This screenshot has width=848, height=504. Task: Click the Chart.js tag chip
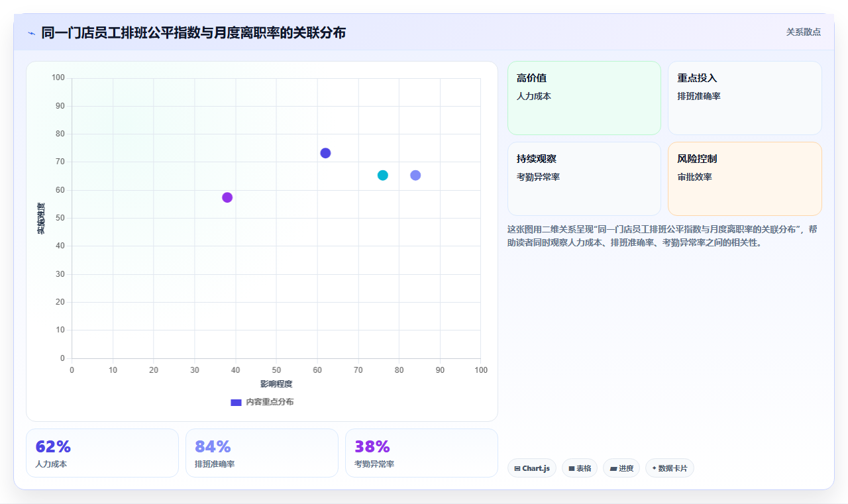(532, 468)
